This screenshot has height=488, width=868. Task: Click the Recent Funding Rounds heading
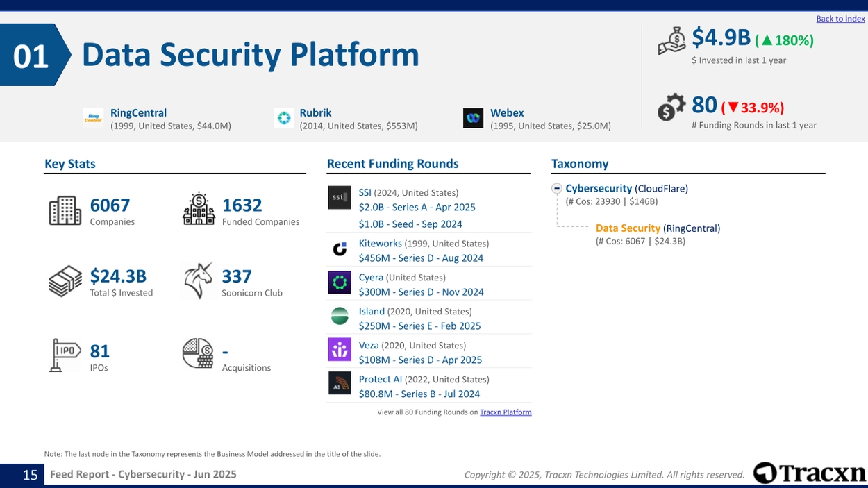(x=393, y=164)
